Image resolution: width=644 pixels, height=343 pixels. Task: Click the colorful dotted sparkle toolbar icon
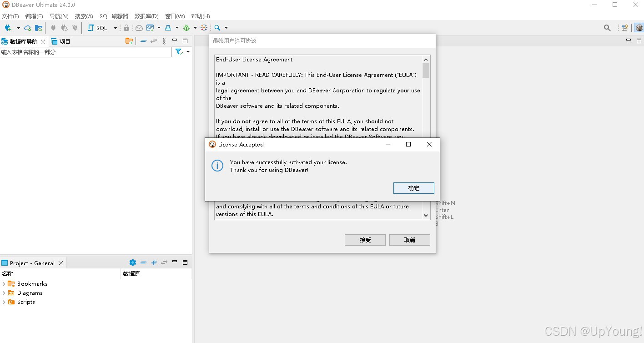[x=204, y=28]
